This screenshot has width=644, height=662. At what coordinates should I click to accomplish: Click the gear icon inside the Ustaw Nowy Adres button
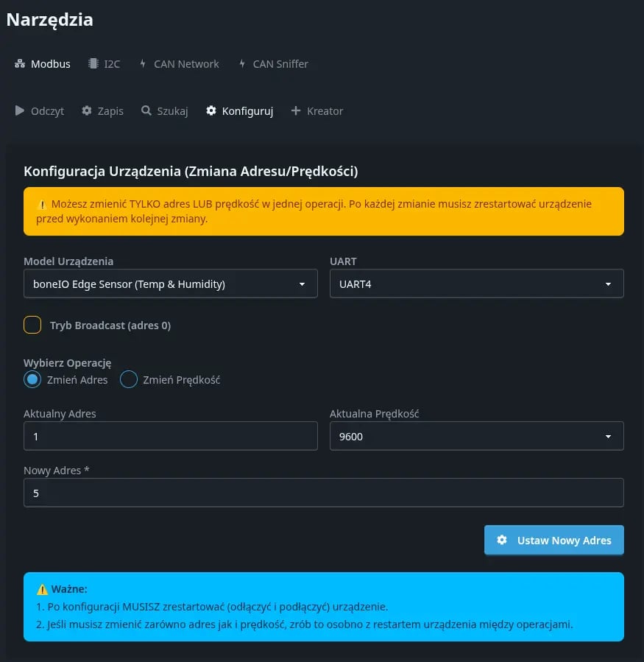coord(502,540)
